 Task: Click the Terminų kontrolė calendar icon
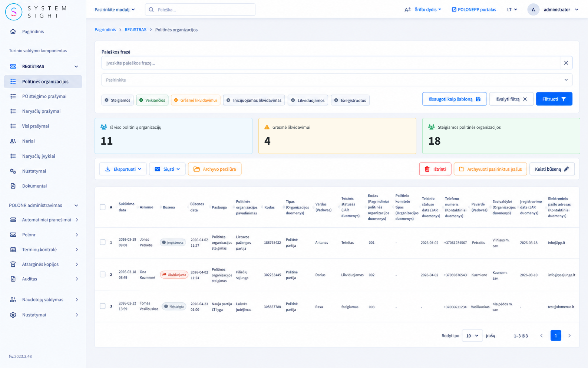coord(13,250)
